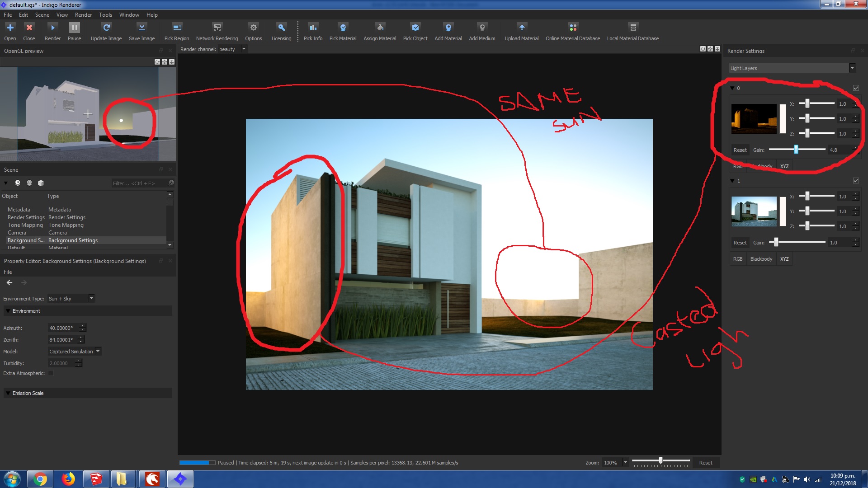This screenshot has height=488, width=868.
Task: Click Reset for light layer 1 gain
Action: click(740, 243)
